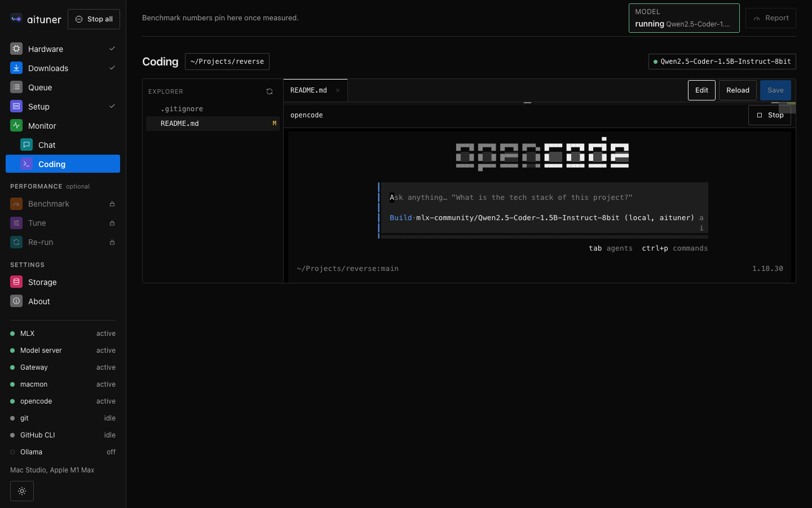
Task: Click the macmon service status row
Action: (63, 384)
